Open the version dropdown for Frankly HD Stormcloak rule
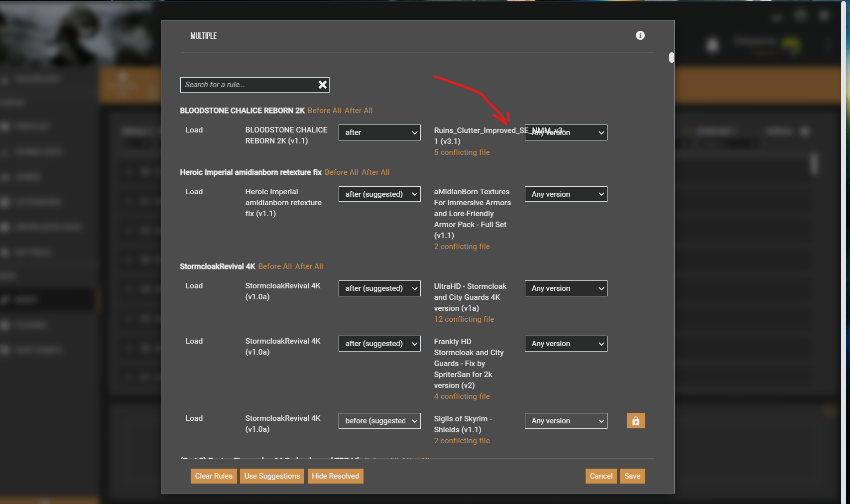 (x=566, y=343)
